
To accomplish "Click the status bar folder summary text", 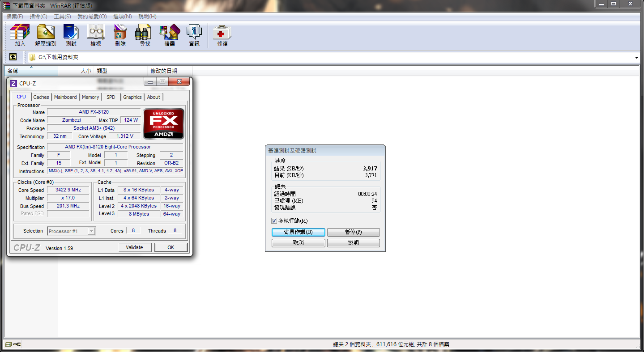I will click(x=391, y=344).
